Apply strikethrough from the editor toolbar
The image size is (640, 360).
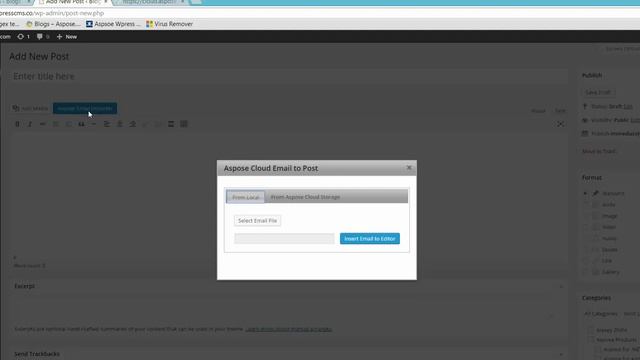(42, 124)
